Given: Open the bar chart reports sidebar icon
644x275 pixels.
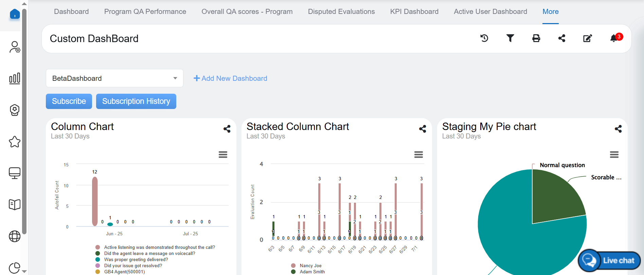Looking at the screenshot, I should tap(15, 78).
